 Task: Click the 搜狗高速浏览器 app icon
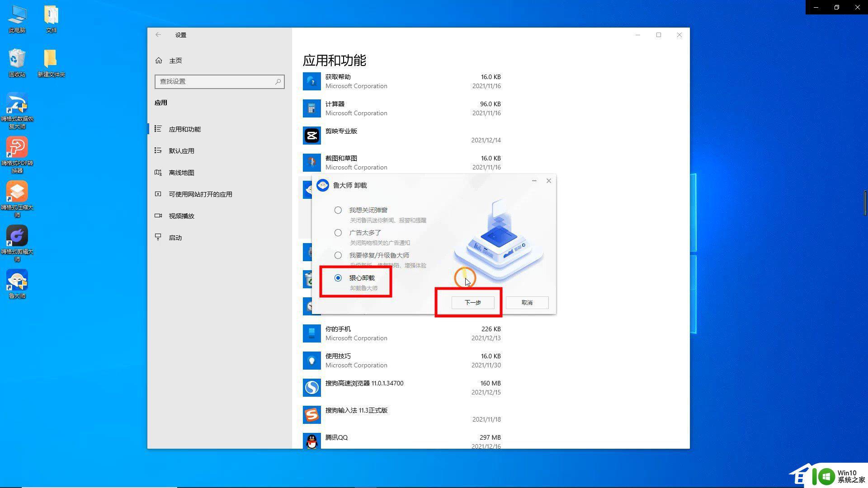(311, 388)
